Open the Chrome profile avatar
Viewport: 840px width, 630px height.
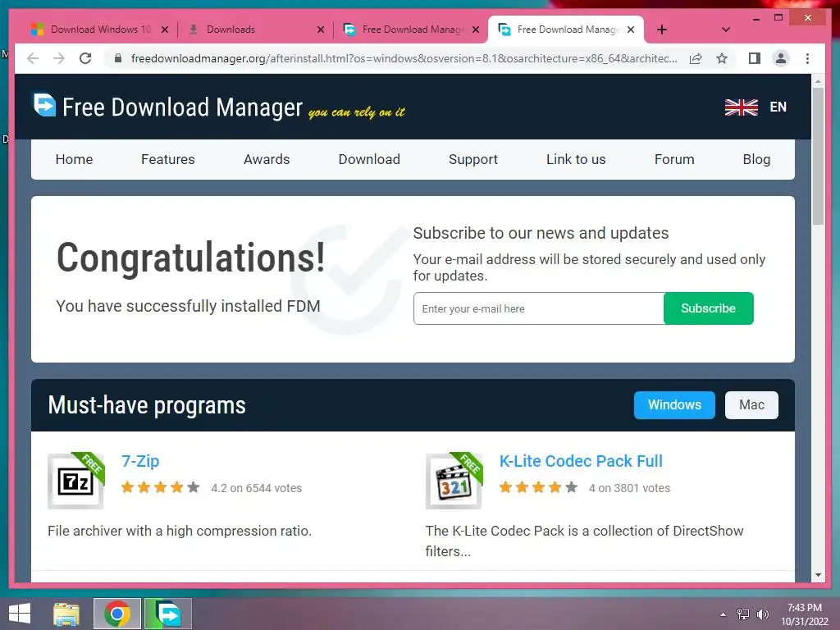pos(781,58)
